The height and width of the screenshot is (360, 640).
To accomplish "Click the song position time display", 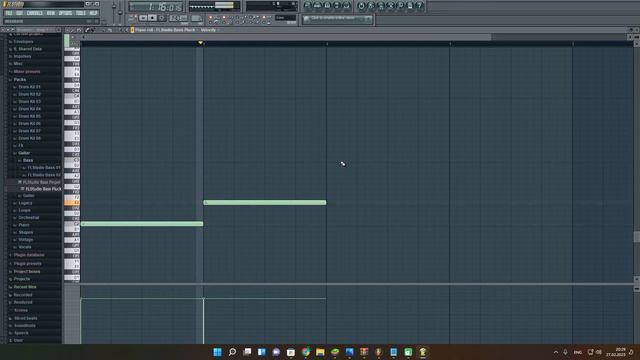I will (x=156, y=7).
